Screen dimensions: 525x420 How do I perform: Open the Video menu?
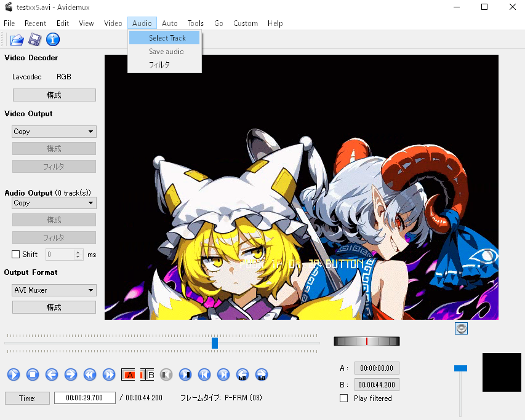click(113, 23)
